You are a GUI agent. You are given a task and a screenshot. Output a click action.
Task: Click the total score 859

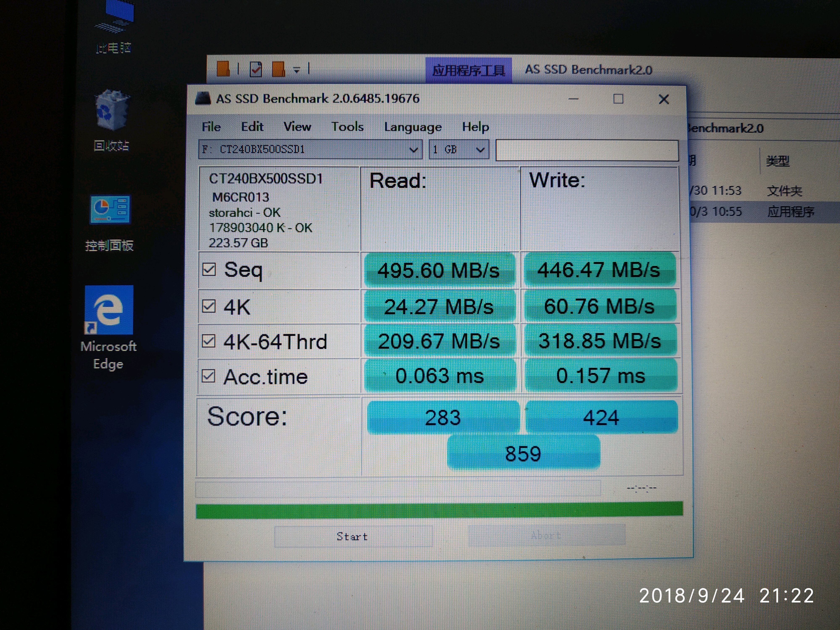pos(523,453)
